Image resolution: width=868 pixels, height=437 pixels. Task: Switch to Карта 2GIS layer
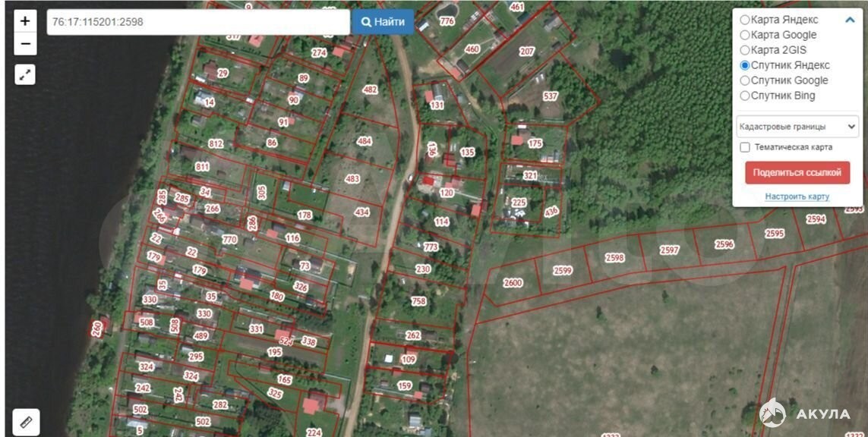[x=745, y=50]
